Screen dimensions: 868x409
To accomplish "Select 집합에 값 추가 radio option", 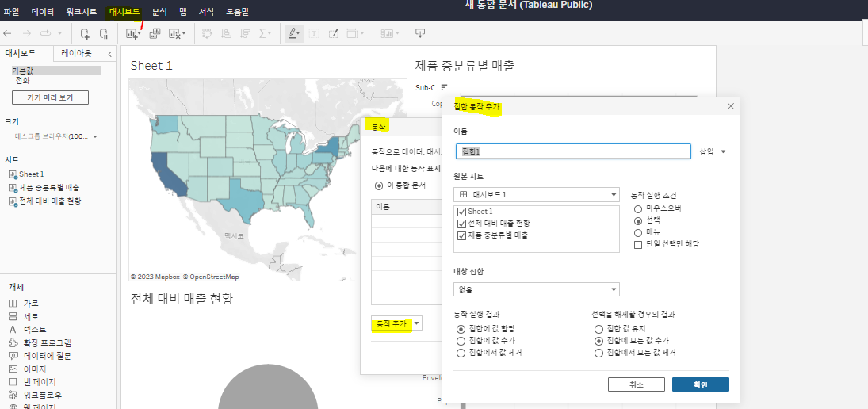I will tap(461, 340).
